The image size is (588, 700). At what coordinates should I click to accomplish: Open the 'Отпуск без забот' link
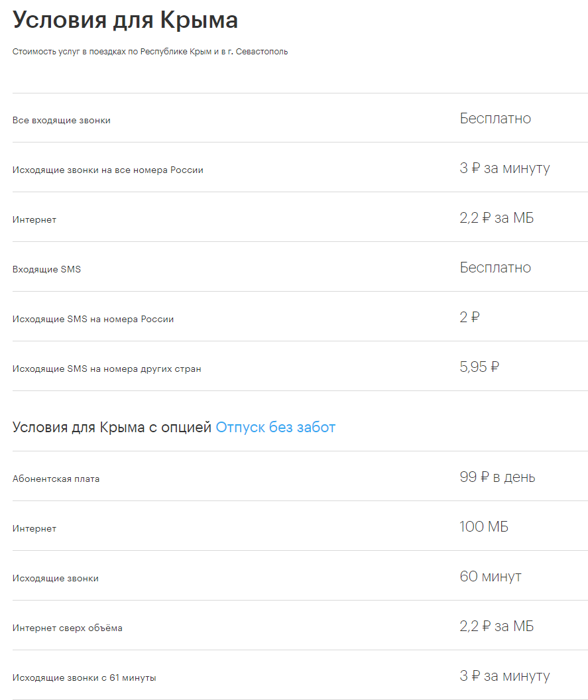point(275,428)
